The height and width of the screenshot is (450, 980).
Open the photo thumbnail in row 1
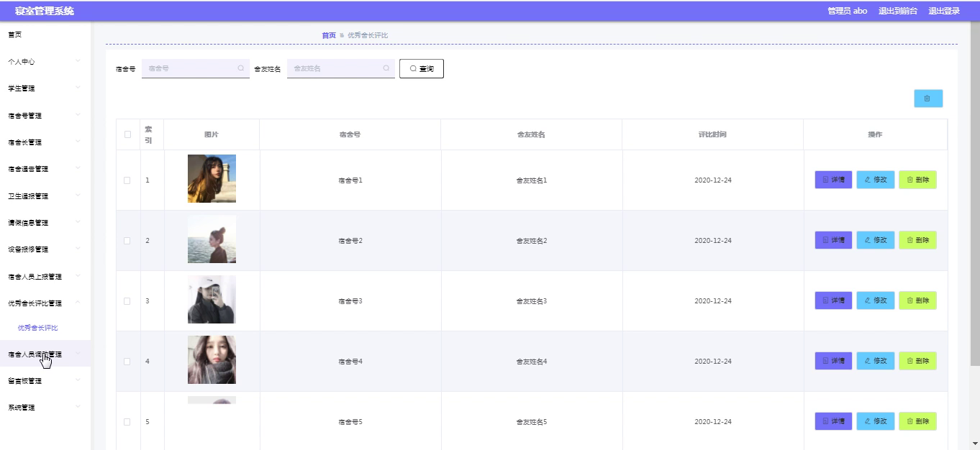(x=212, y=179)
